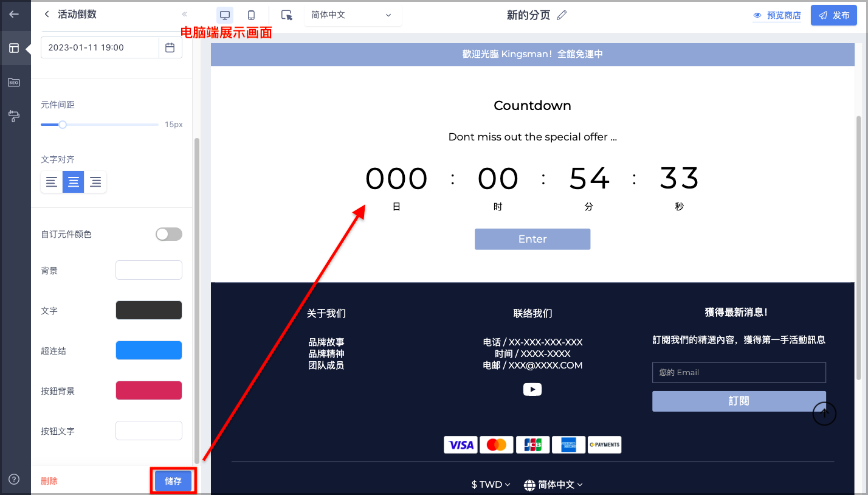Collapse the settings panel with double chevron
The width and height of the screenshot is (868, 495).
184,14
